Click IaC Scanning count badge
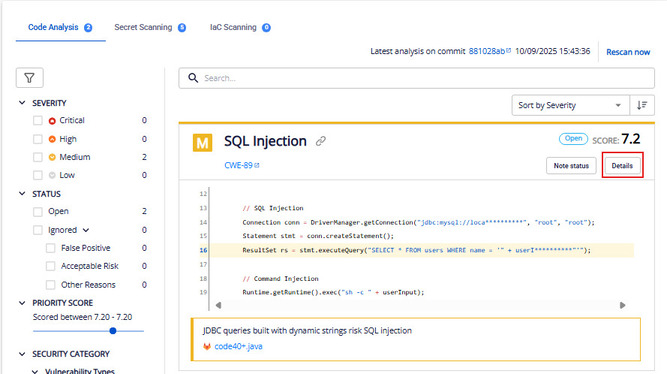Viewport: 667px width, 374px height. coord(266,28)
